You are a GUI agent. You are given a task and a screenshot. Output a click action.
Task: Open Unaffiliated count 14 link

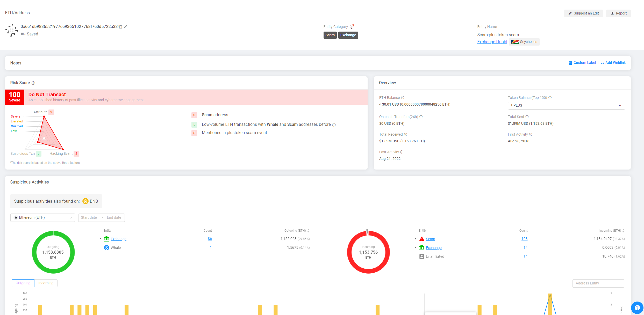coord(526,257)
